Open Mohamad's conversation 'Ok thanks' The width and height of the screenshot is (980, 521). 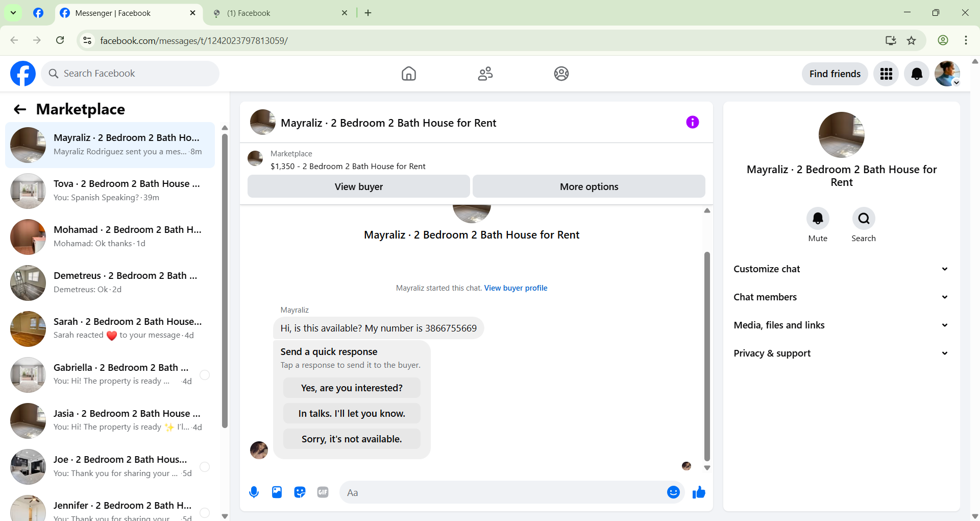110,236
